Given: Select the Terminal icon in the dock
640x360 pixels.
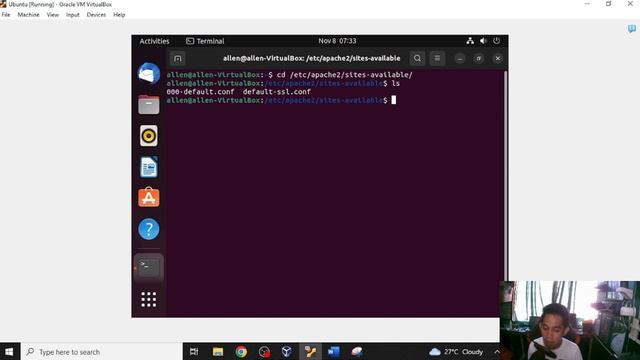Looking at the screenshot, I should pos(149,267).
